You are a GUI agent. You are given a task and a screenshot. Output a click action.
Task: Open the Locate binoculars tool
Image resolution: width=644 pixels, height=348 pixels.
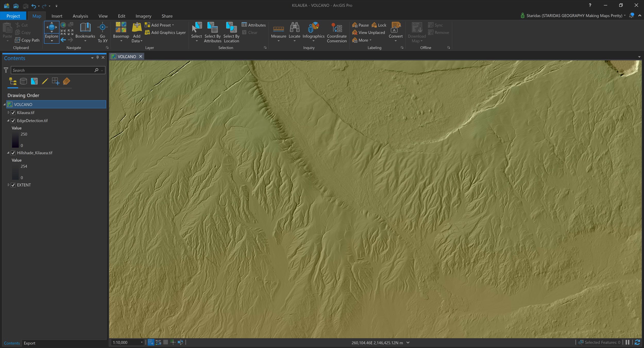[x=294, y=28]
